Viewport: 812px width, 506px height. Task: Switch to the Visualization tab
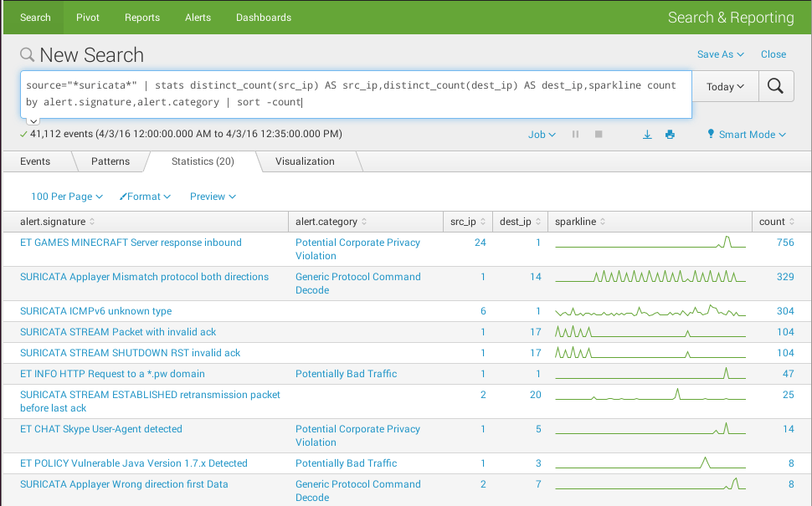(305, 161)
